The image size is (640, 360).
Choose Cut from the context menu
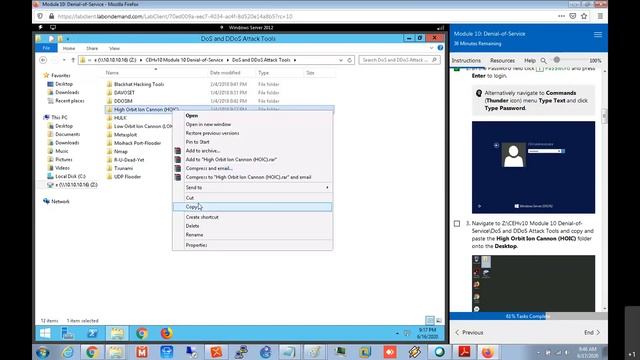point(252,198)
